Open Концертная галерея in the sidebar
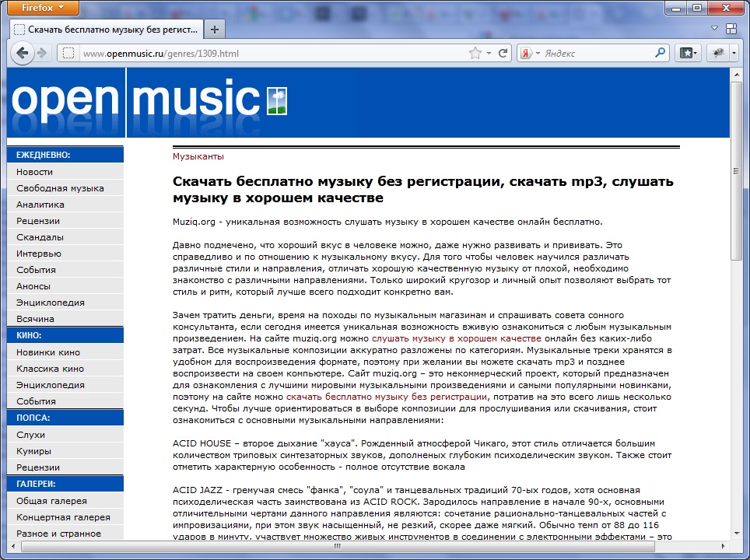The image size is (750, 560). 65,517
